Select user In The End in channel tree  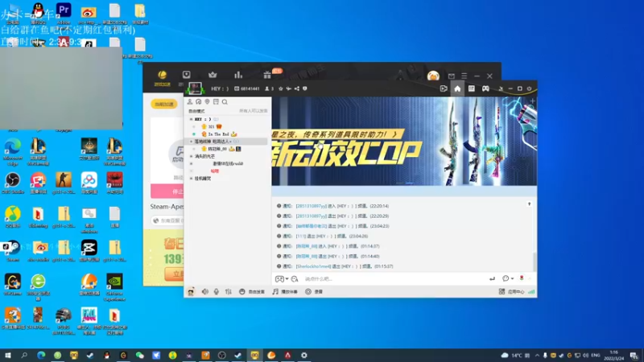pos(218,134)
